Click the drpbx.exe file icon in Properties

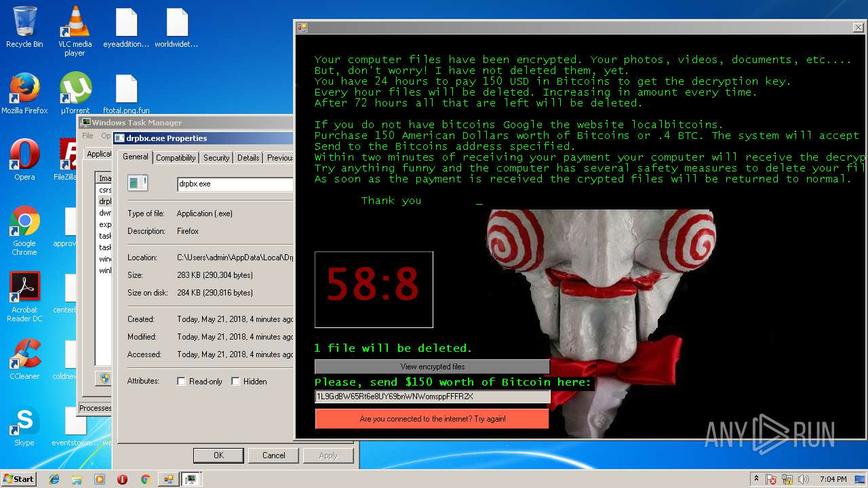pos(138,182)
